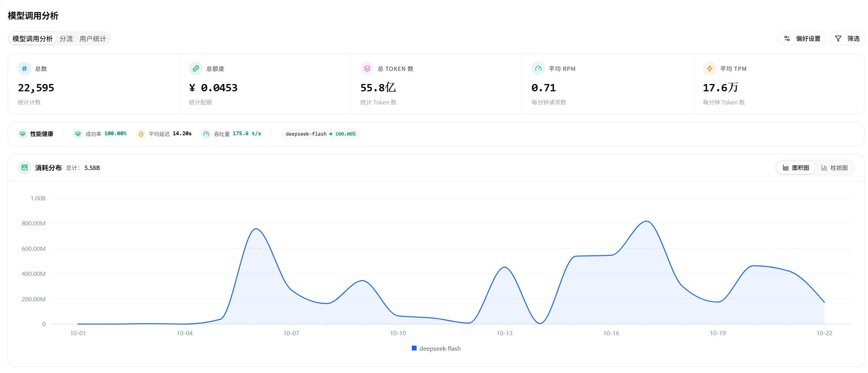This screenshot has height=373, width=868.
Task: Click the funnel icon in 筛选 button
Action: (838, 39)
